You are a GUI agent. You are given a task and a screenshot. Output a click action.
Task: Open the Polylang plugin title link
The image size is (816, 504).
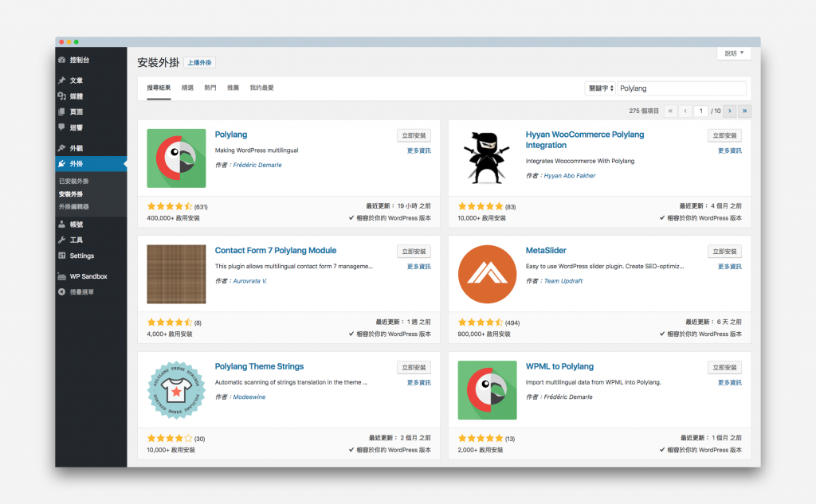231,135
